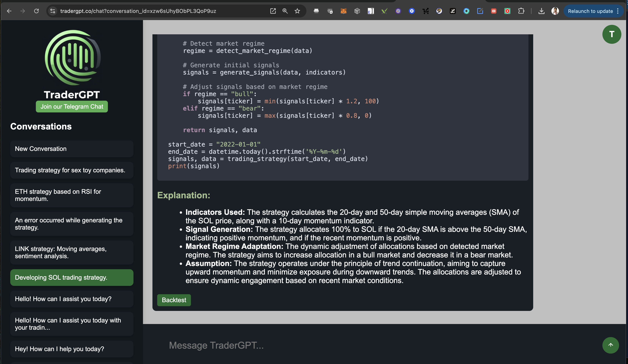The height and width of the screenshot is (364, 628).
Task: Open the site information icon in the address bar
Action: [x=53, y=11]
